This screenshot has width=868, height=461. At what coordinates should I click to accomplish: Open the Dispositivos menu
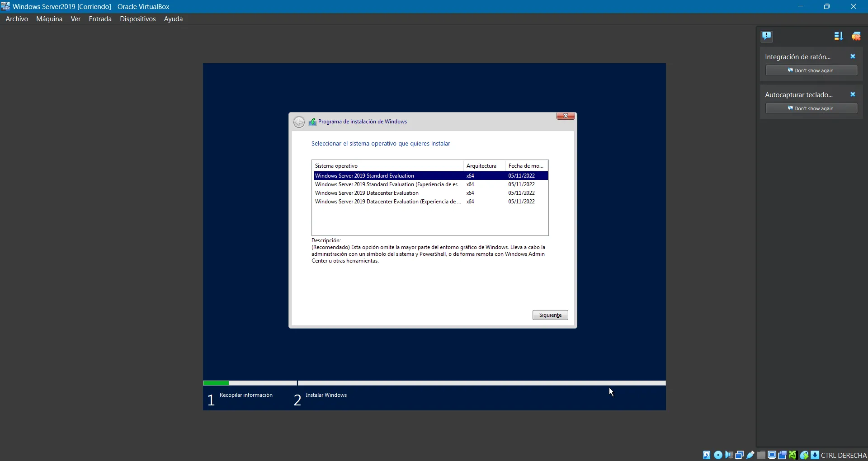pyautogui.click(x=137, y=19)
